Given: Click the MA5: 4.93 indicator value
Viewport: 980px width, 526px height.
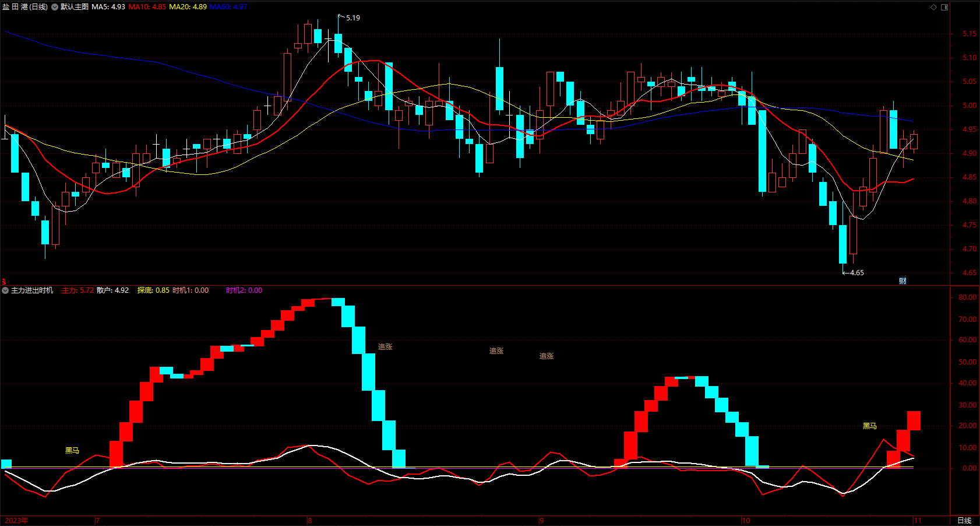Looking at the screenshot, I should [x=108, y=7].
